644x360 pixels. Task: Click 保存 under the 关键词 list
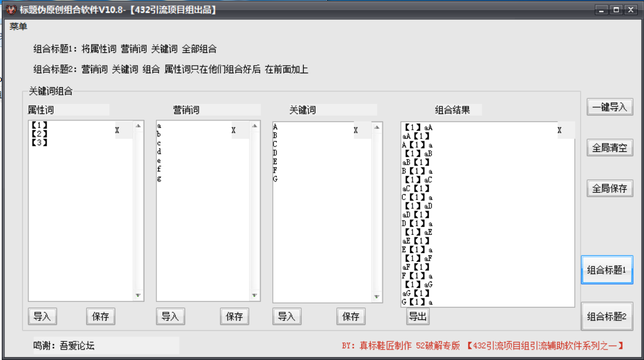pyautogui.click(x=351, y=316)
